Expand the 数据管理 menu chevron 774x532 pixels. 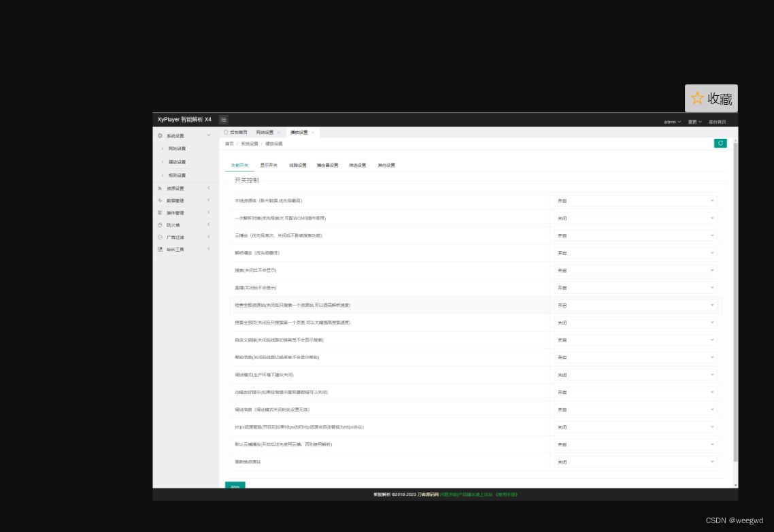(208, 200)
